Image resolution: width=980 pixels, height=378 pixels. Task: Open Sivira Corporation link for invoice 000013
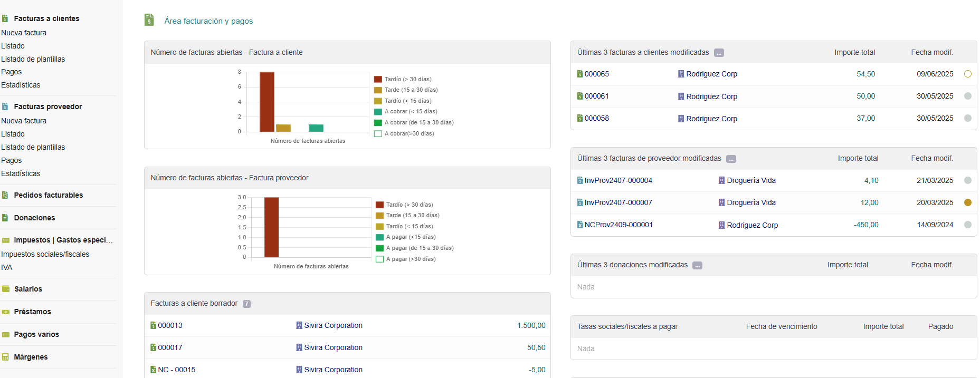click(x=333, y=325)
